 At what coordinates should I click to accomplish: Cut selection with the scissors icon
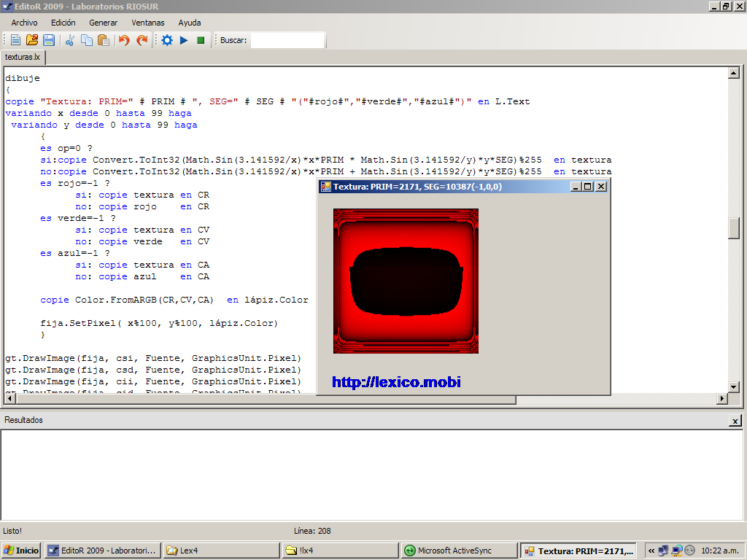70,40
